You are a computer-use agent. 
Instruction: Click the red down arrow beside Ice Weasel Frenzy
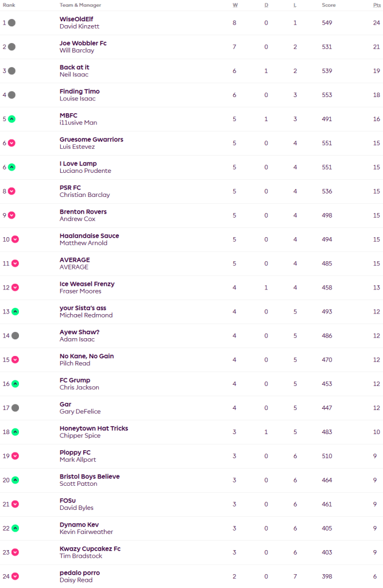15,288
